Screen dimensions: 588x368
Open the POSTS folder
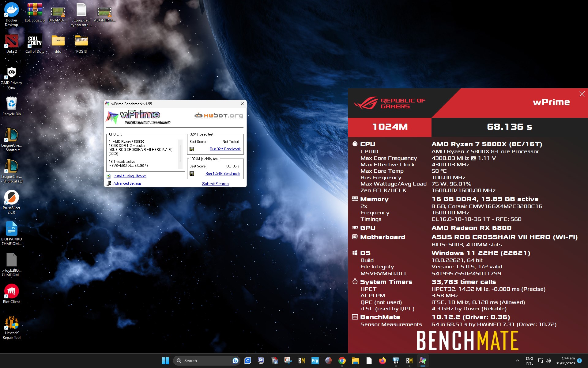pyautogui.click(x=81, y=44)
